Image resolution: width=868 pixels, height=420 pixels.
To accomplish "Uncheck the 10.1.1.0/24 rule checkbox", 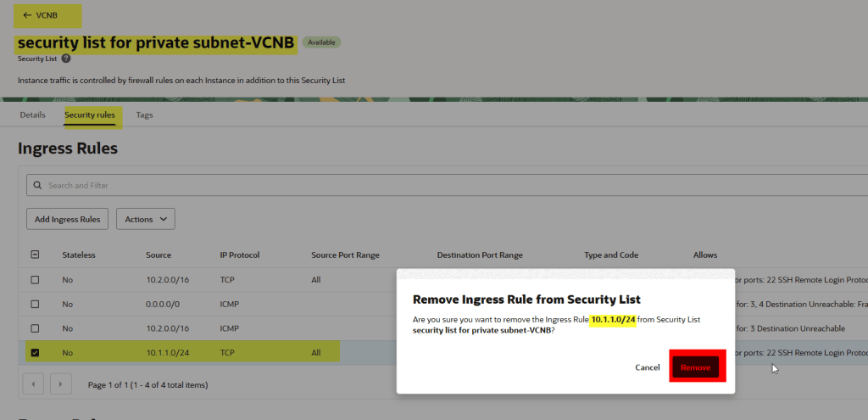I will click(x=35, y=352).
